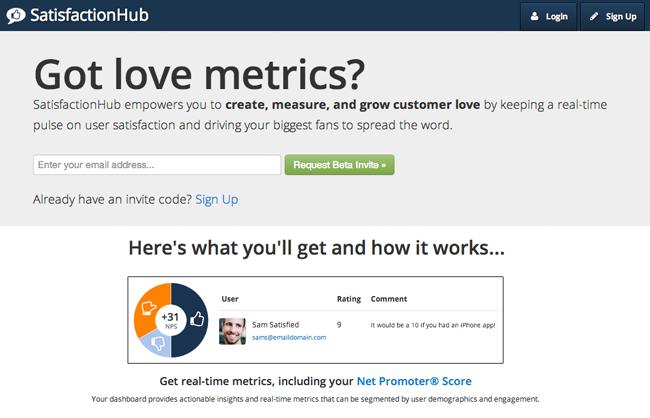Click the +31 NPS center circle
The image size is (650, 418).
[170, 320]
